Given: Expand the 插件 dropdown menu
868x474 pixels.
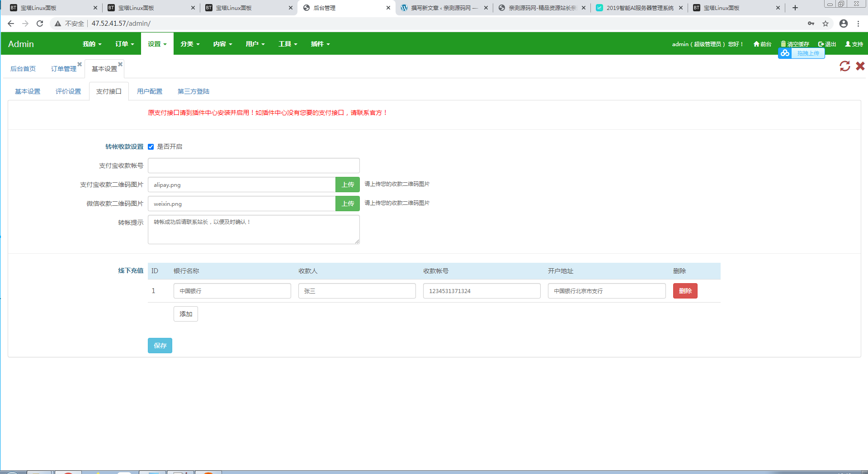Looking at the screenshot, I should pos(321,44).
